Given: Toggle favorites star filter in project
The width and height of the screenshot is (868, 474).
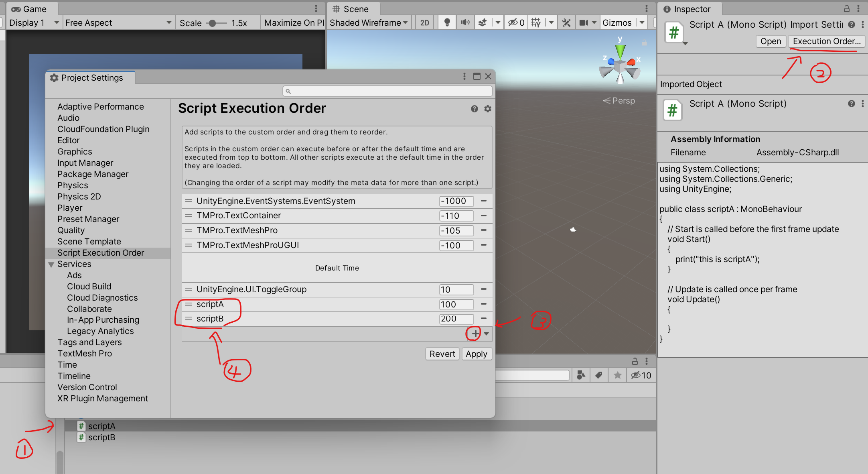Looking at the screenshot, I should point(617,375).
